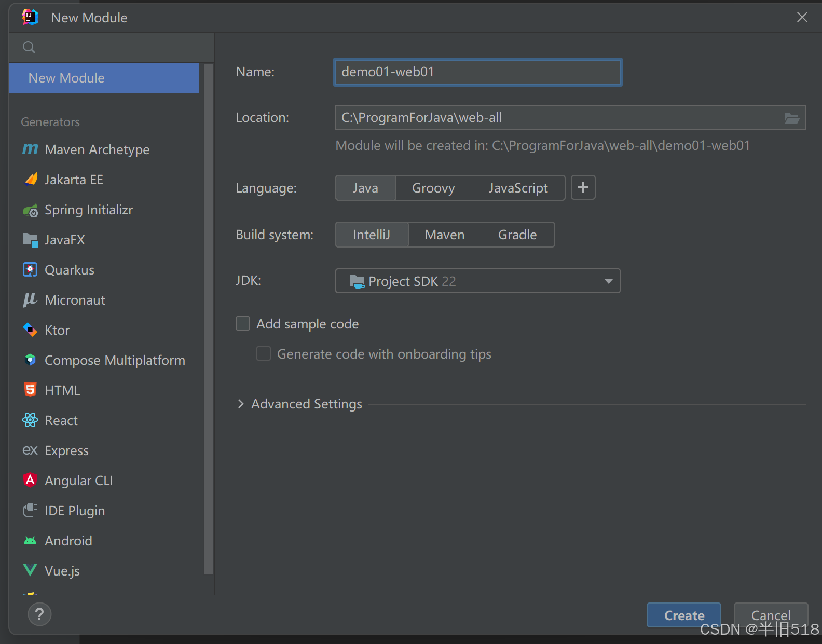This screenshot has height=644, width=822.
Task: Open the JDK Project SDK dropdown
Action: (x=478, y=281)
